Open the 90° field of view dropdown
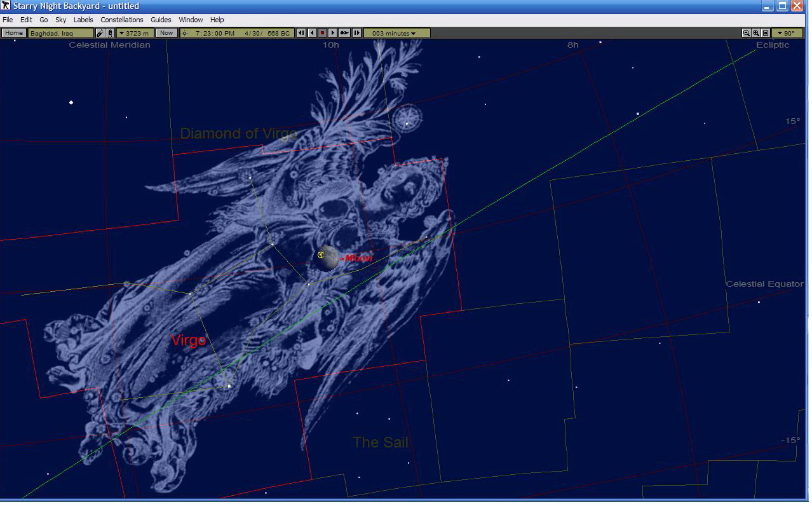812x506 pixels. click(787, 33)
